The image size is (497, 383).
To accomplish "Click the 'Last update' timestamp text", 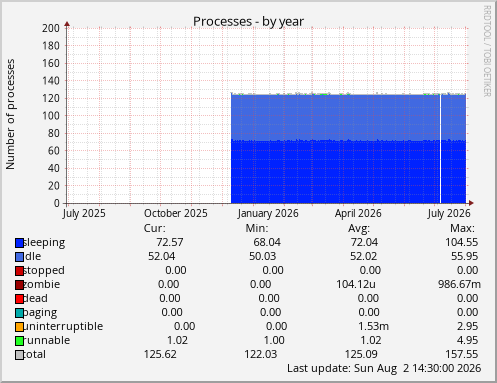I will click(x=384, y=368).
